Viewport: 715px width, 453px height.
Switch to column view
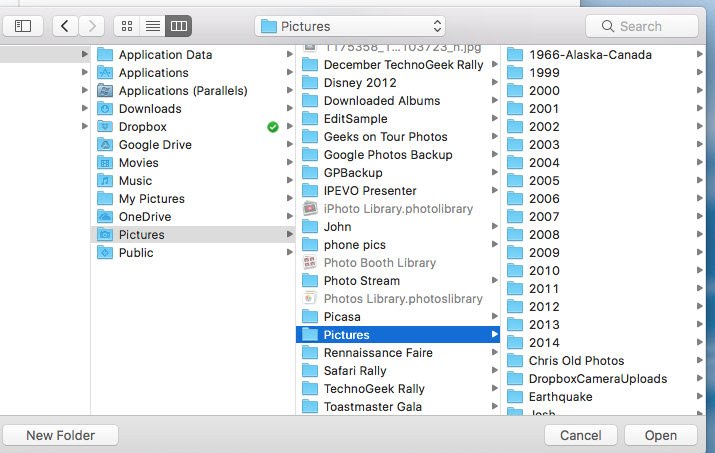[x=179, y=26]
